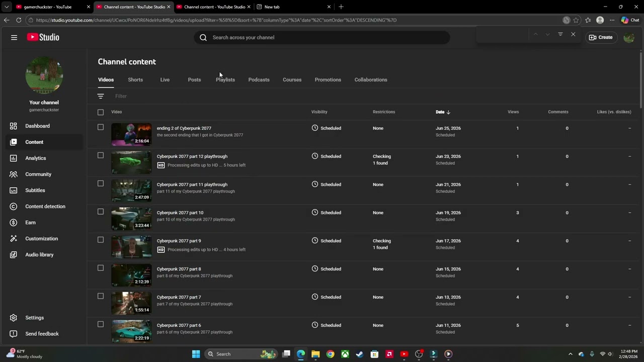Screen dimensions: 644x362
Task: Select the part 11 playthrough checkbox
Action: click(x=101, y=184)
